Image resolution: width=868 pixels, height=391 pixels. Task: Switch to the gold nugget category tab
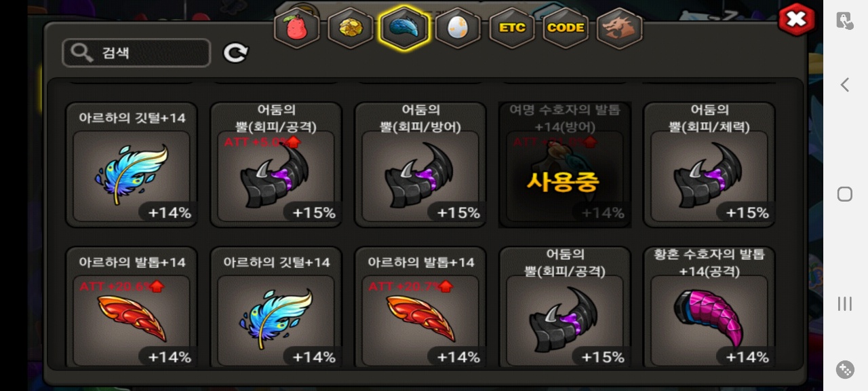point(351,28)
